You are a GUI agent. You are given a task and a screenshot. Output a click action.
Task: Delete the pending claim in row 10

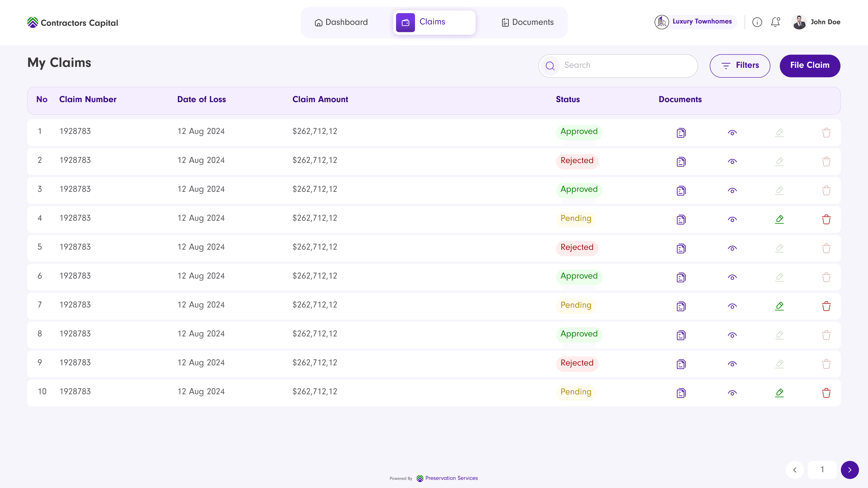click(x=826, y=393)
